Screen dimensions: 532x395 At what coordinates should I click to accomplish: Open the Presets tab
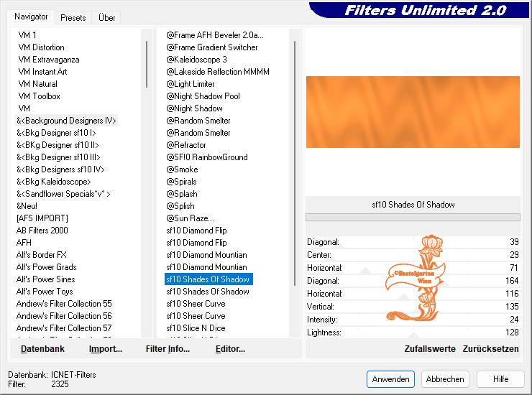tap(73, 18)
